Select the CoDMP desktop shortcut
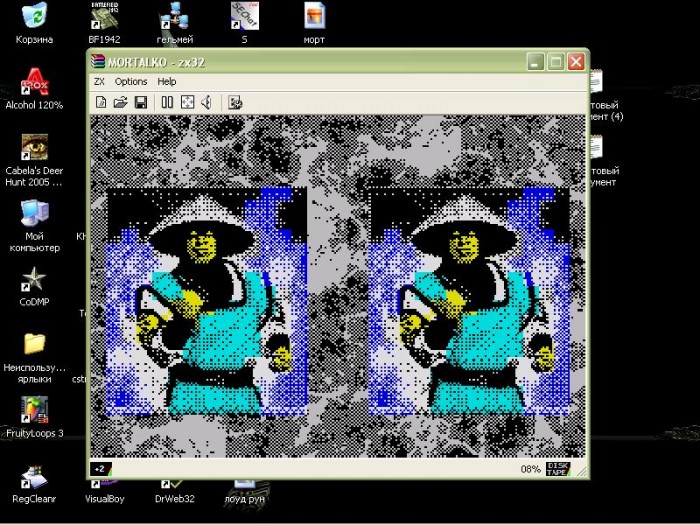This screenshot has height=525, width=700. coord(34,286)
